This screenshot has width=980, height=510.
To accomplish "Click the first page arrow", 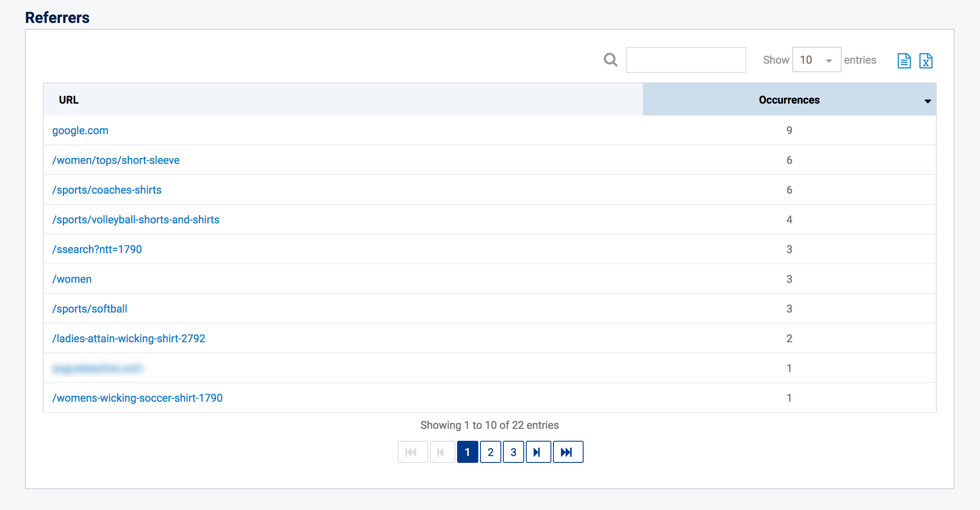I will (x=412, y=452).
